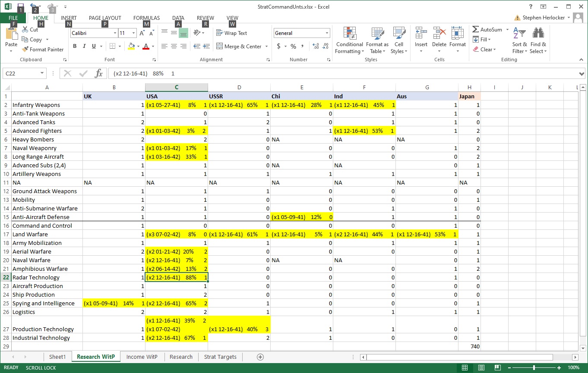The height and width of the screenshot is (373, 588).
Task: Click the Copy button
Action: [33, 39]
